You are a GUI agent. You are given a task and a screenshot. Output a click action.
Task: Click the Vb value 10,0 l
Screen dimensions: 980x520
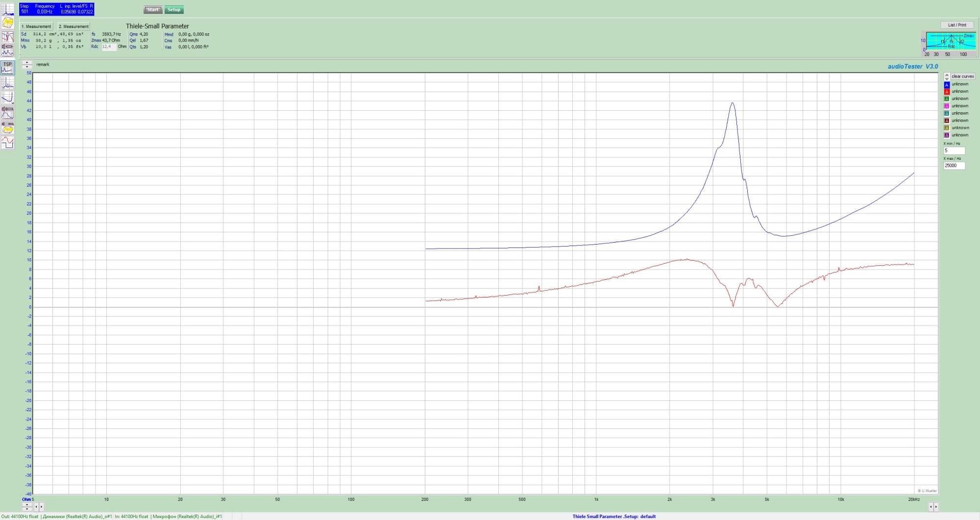[44, 47]
